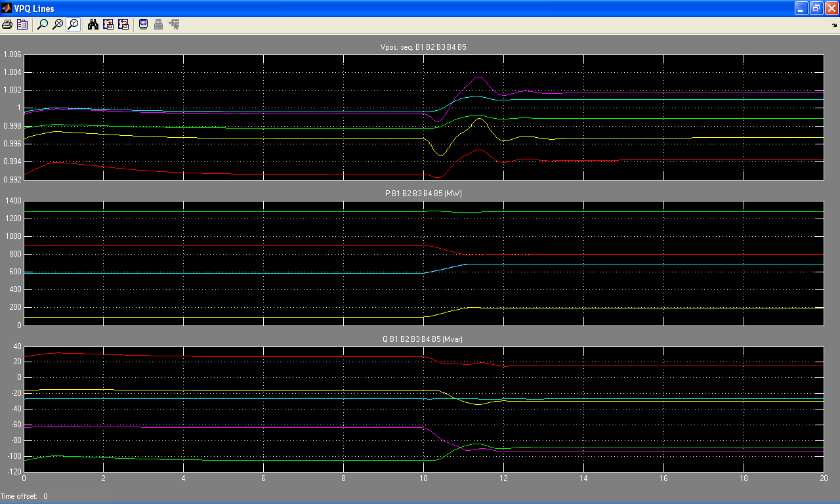The image size is (840, 504).
Task: Close the VPQ Lines scope window
Action: 831,9
